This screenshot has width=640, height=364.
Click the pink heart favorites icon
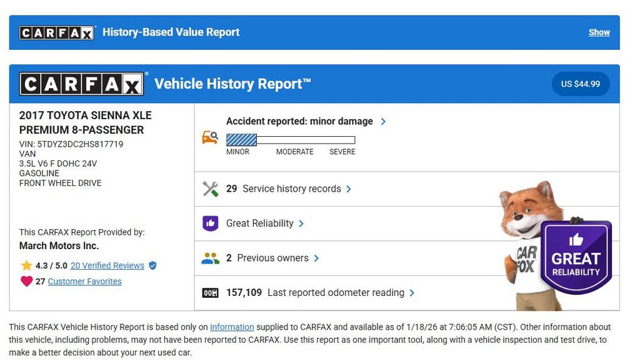tap(26, 282)
